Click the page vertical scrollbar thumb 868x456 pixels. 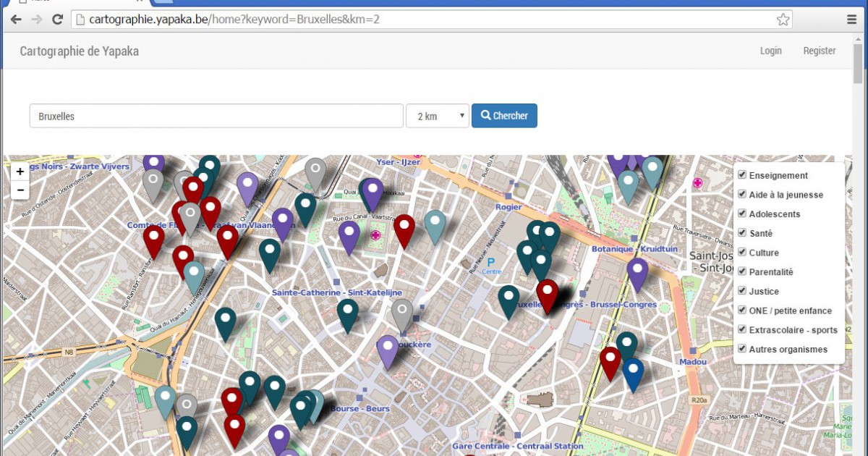859,63
